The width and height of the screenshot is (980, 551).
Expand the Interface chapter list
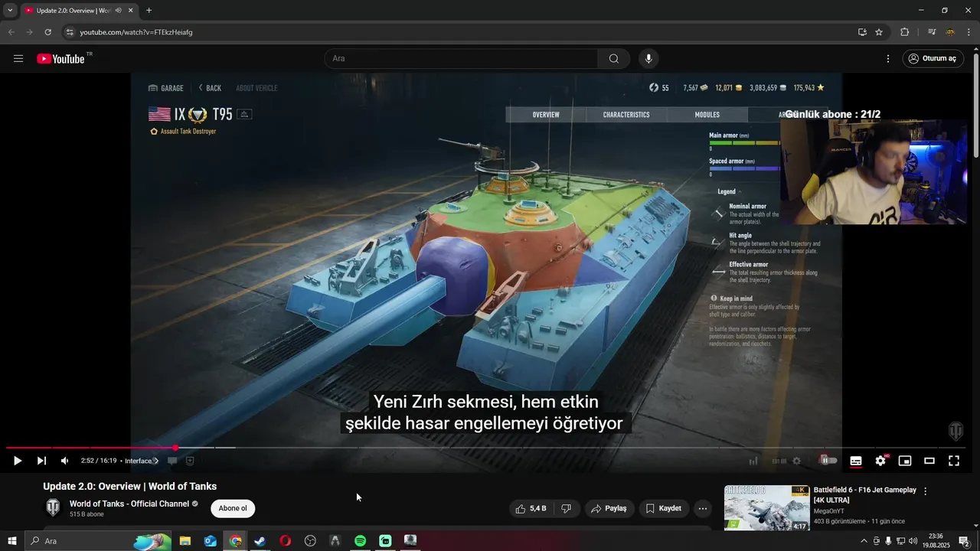coord(142,461)
